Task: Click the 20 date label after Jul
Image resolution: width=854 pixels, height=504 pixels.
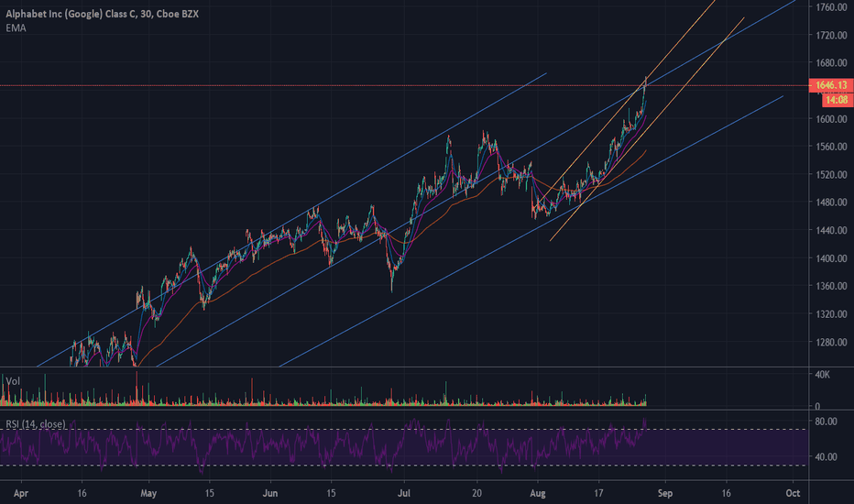Action: click(477, 494)
